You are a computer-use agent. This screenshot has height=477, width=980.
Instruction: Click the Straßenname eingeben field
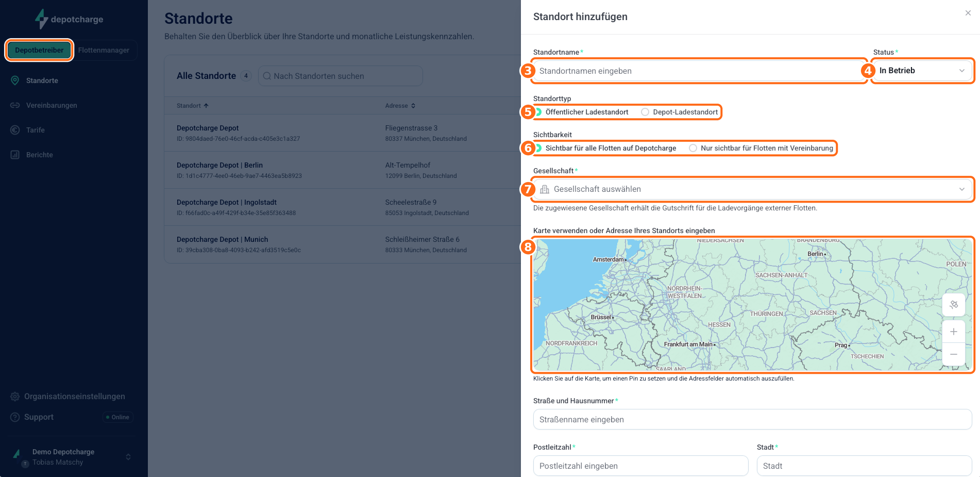point(752,419)
